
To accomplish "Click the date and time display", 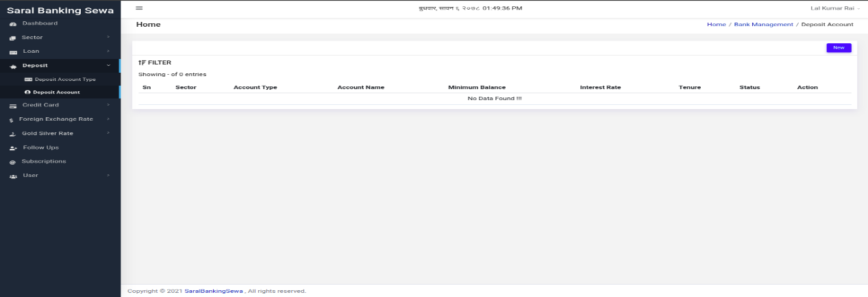I will [x=470, y=8].
